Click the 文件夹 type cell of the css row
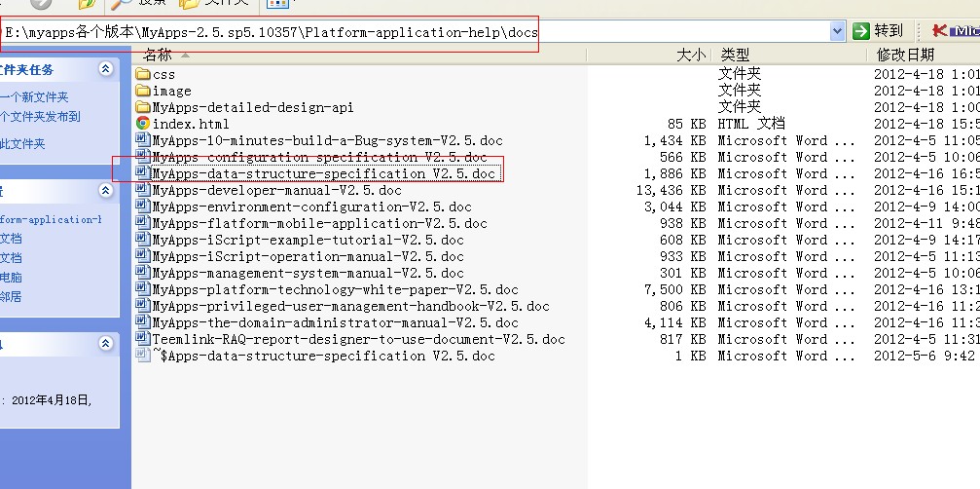This screenshot has height=489, width=980. click(x=740, y=74)
